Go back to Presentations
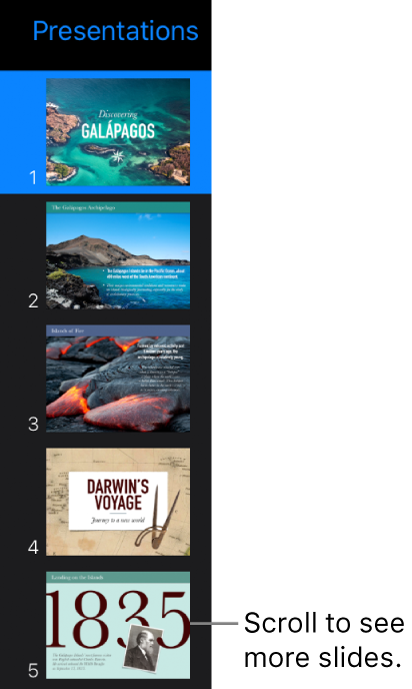The height and width of the screenshot is (689, 412). coord(116,31)
